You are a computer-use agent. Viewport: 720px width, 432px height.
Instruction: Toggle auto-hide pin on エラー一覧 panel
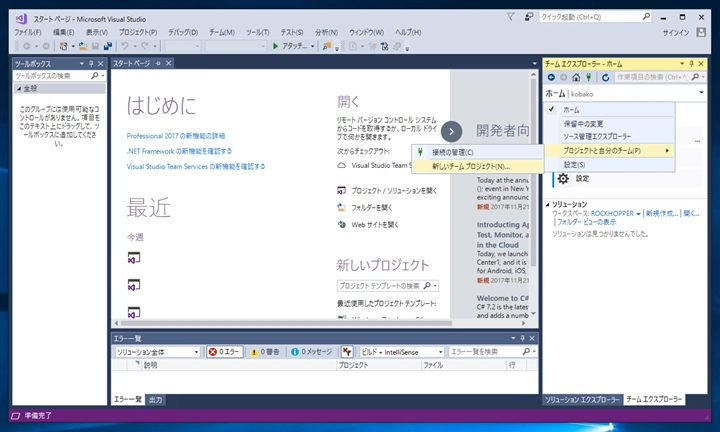[522, 338]
